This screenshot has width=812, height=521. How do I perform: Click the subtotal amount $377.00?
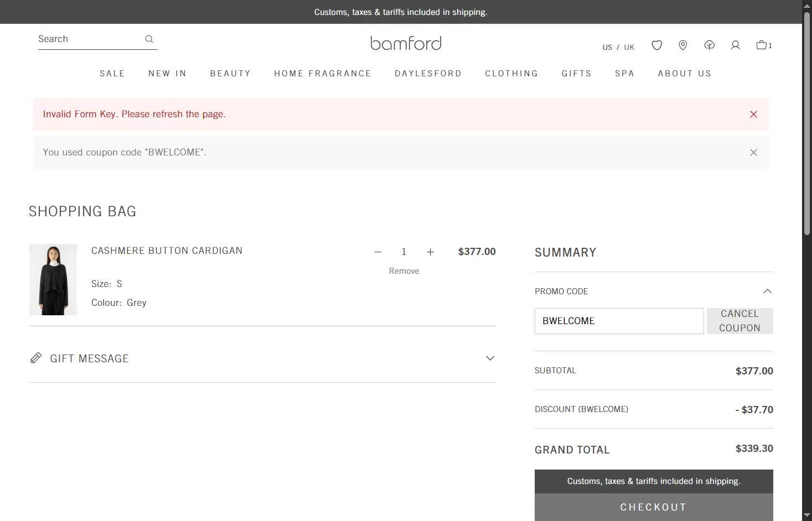click(754, 371)
